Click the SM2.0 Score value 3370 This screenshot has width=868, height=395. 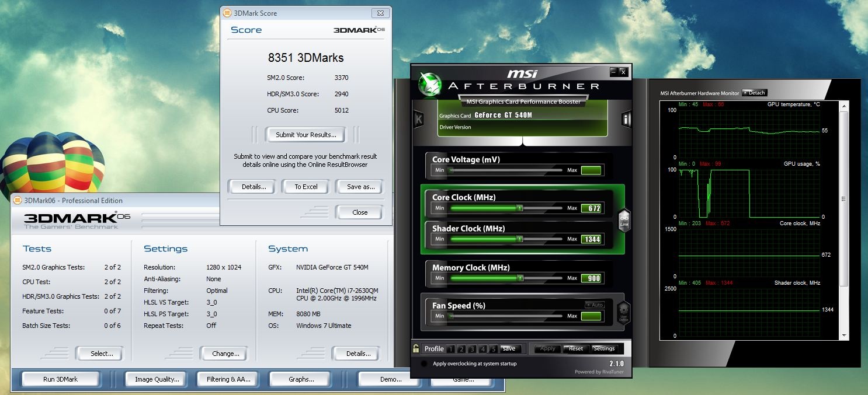342,78
